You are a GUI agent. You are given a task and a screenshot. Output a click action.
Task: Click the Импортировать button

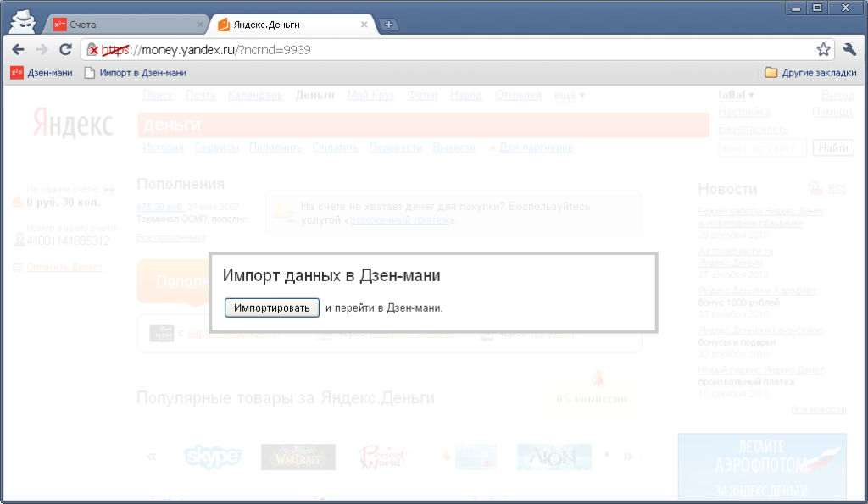(272, 307)
